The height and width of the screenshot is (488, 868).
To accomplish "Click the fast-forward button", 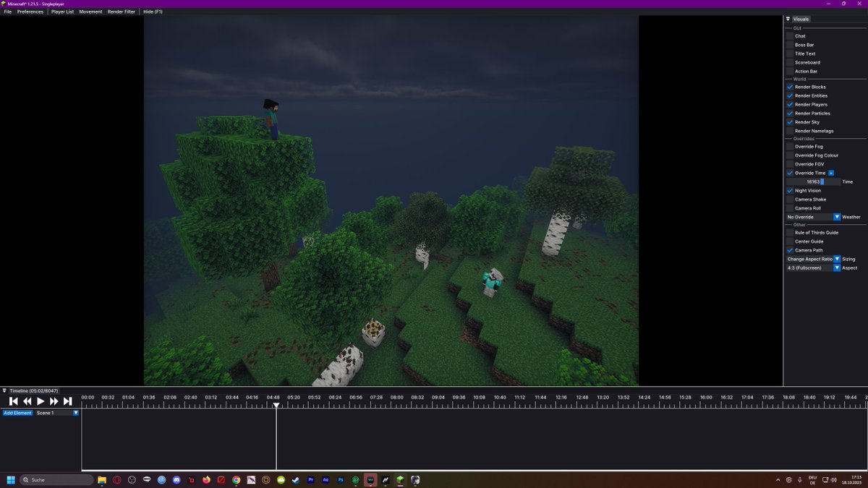I will [x=54, y=401].
